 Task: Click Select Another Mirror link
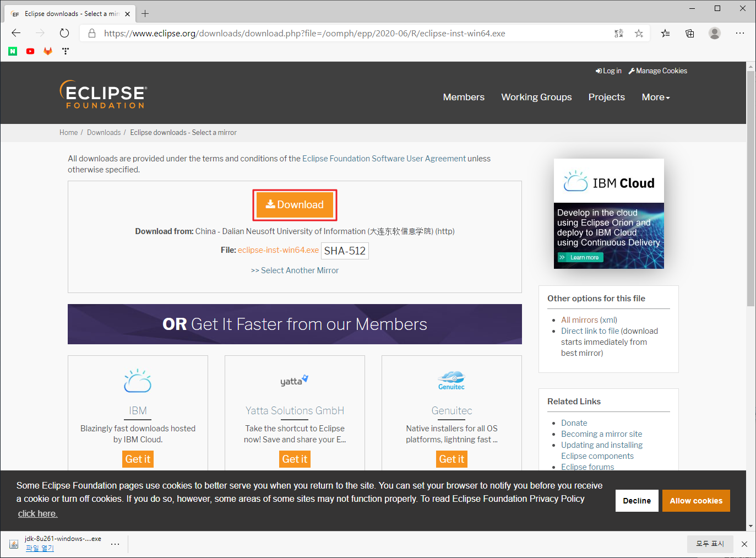[x=295, y=270]
